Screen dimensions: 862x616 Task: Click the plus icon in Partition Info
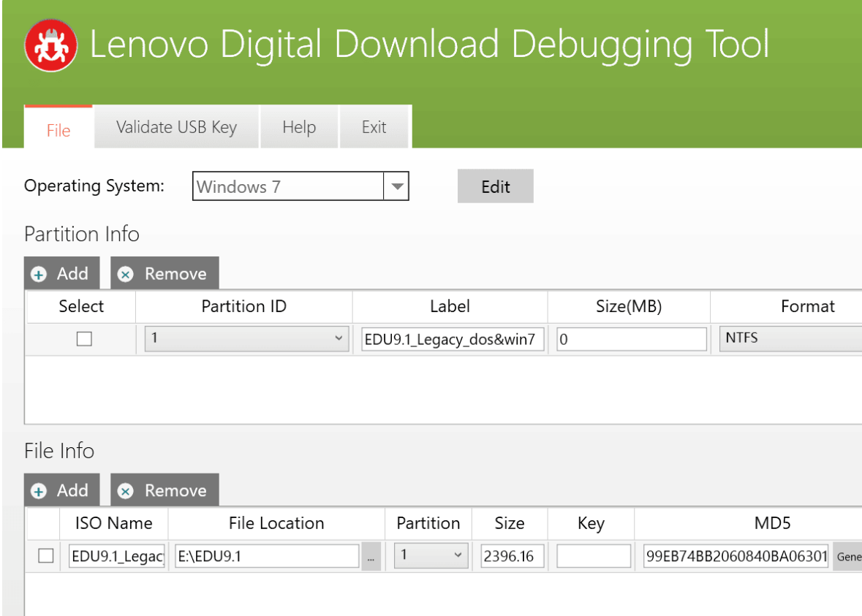click(x=39, y=274)
